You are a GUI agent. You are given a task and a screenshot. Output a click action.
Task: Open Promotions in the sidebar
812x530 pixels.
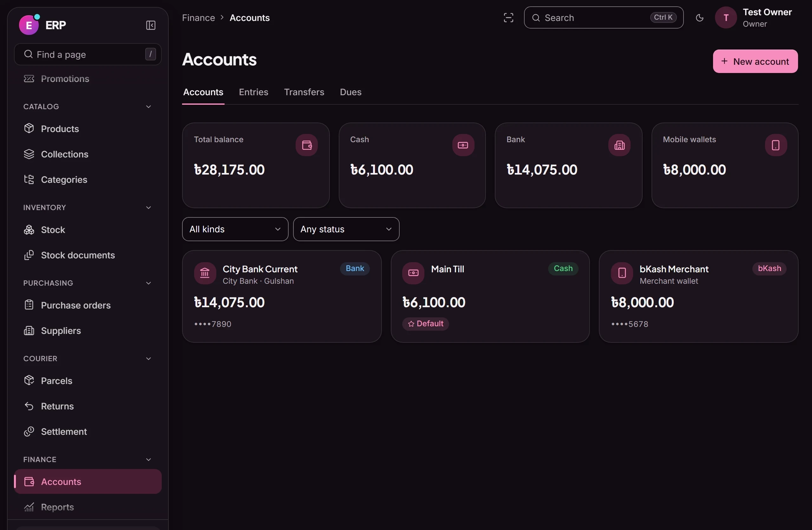(88, 79)
